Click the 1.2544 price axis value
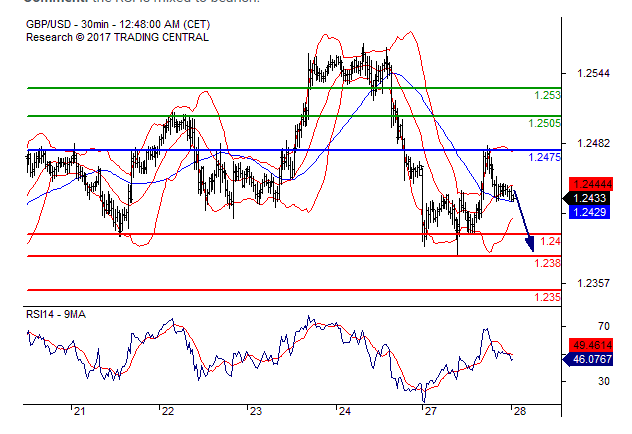The height and width of the screenshot is (434, 632). (x=593, y=73)
